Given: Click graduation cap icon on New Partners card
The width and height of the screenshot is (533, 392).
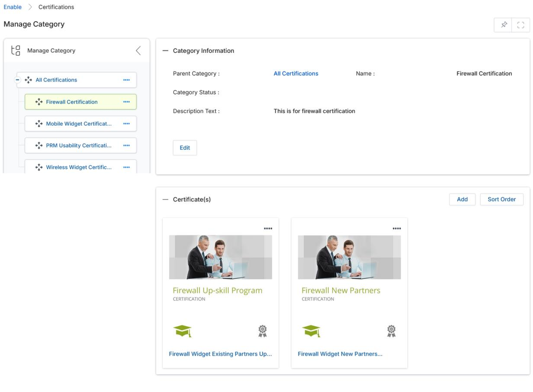Looking at the screenshot, I should [311, 331].
